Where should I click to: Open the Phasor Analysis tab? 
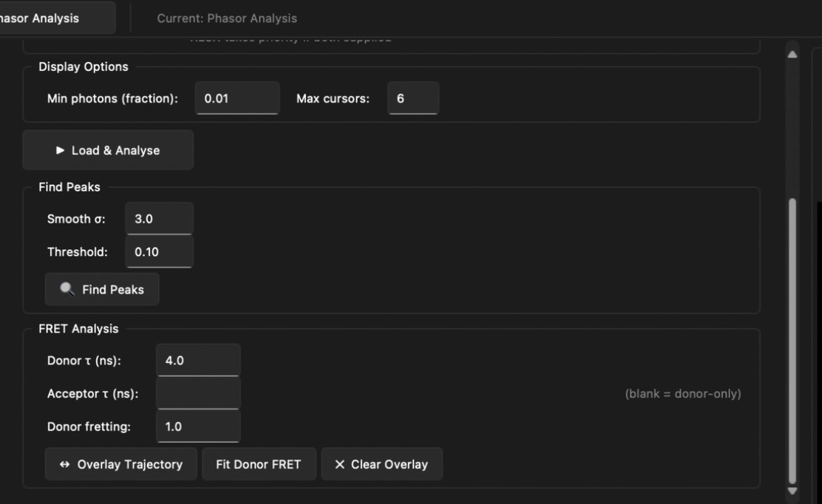(57, 18)
